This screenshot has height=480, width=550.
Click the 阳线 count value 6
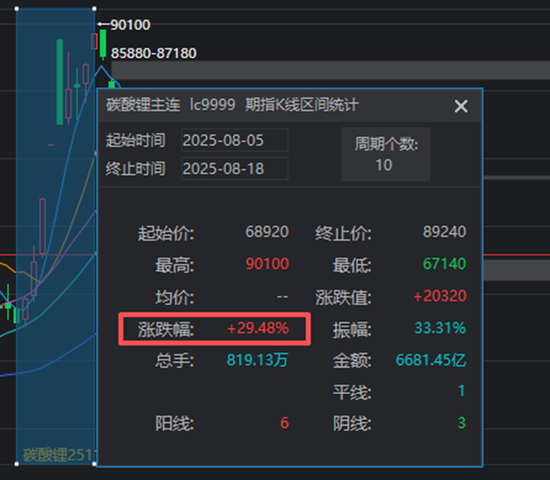pos(284,423)
